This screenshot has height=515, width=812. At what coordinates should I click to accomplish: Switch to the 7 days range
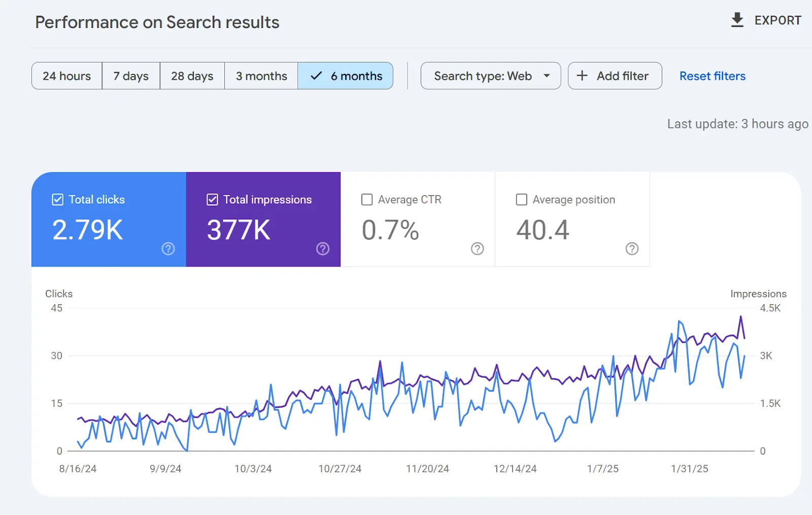(131, 76)
